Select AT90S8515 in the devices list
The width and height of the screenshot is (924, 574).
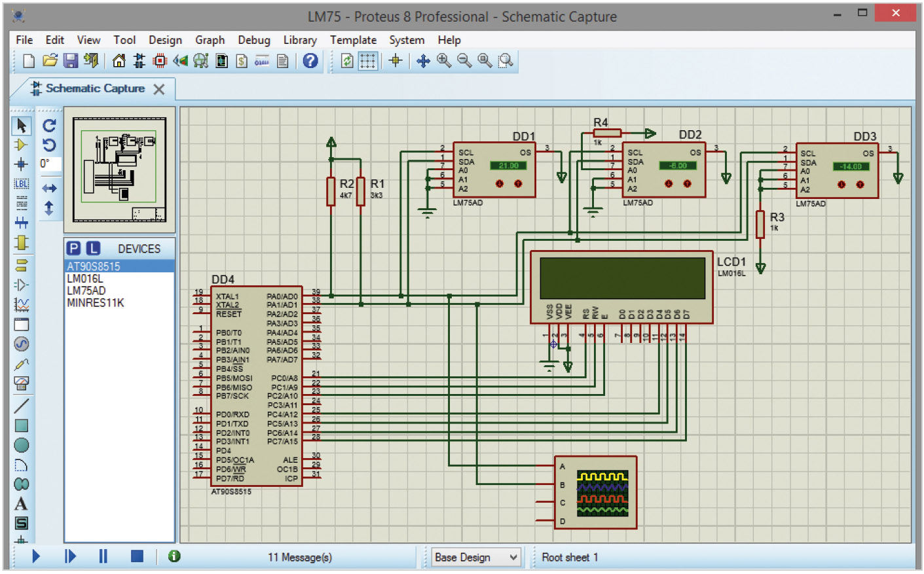[x=120, y=266]
